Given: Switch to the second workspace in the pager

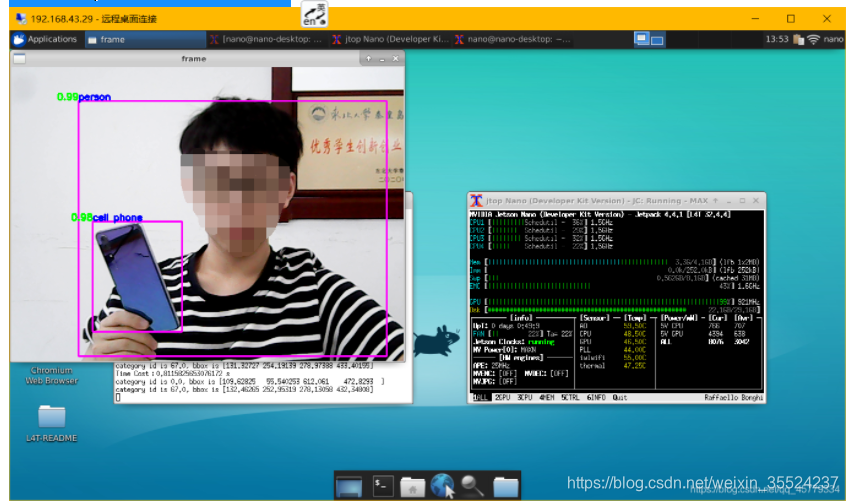Looking at the screenshot, I should (x=657, y=40).
